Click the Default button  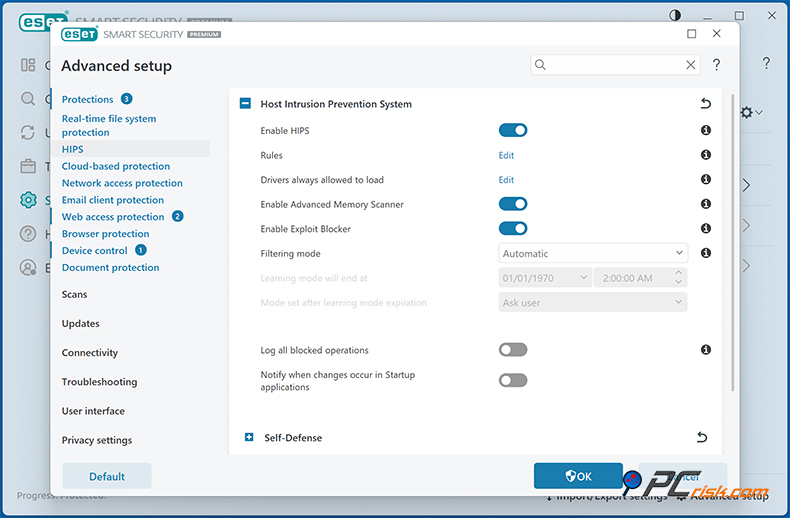click(107, 476)
